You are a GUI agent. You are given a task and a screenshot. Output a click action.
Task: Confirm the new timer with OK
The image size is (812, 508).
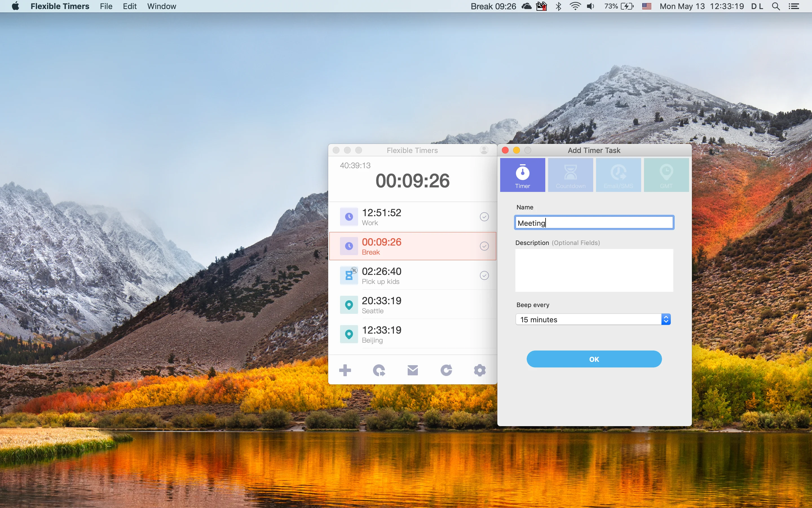tap(594, 359)
